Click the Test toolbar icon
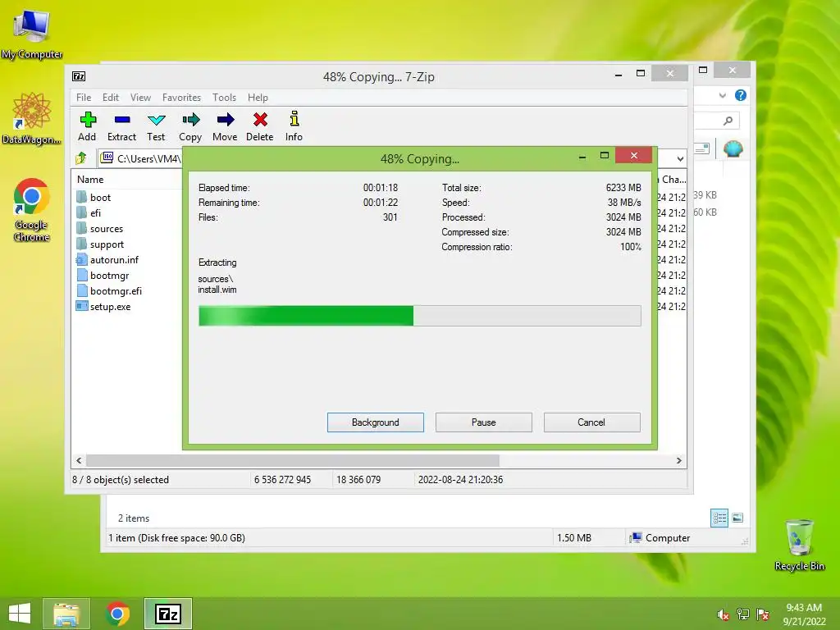The width and height of the screenshot is (840, 630). pyautogui.click(x=156, y=126)
